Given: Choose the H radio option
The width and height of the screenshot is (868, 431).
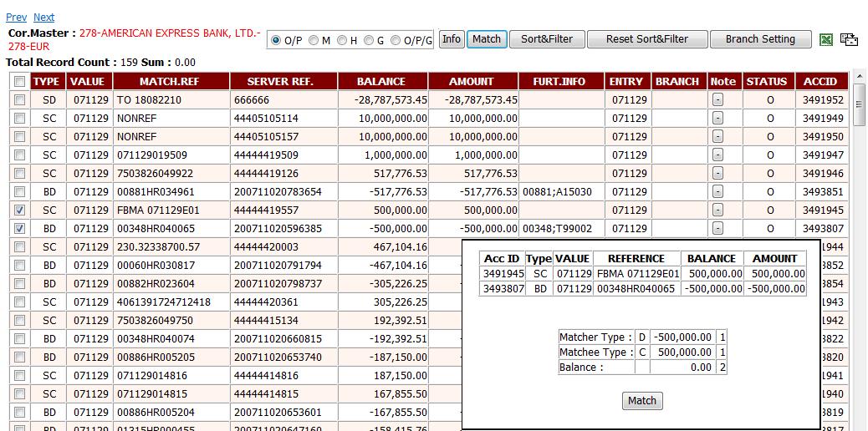Looking at the screenshot, I should point(342,40).
